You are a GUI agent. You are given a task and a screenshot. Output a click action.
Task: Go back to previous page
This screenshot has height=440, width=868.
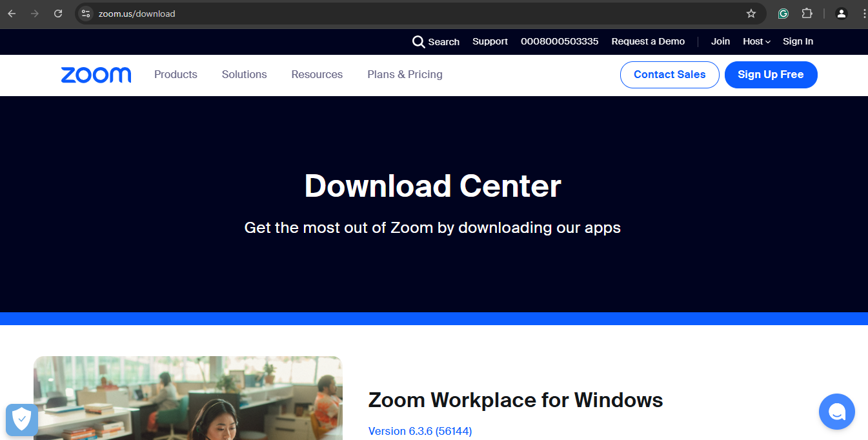pyautogui.click(x=12, y=14)
